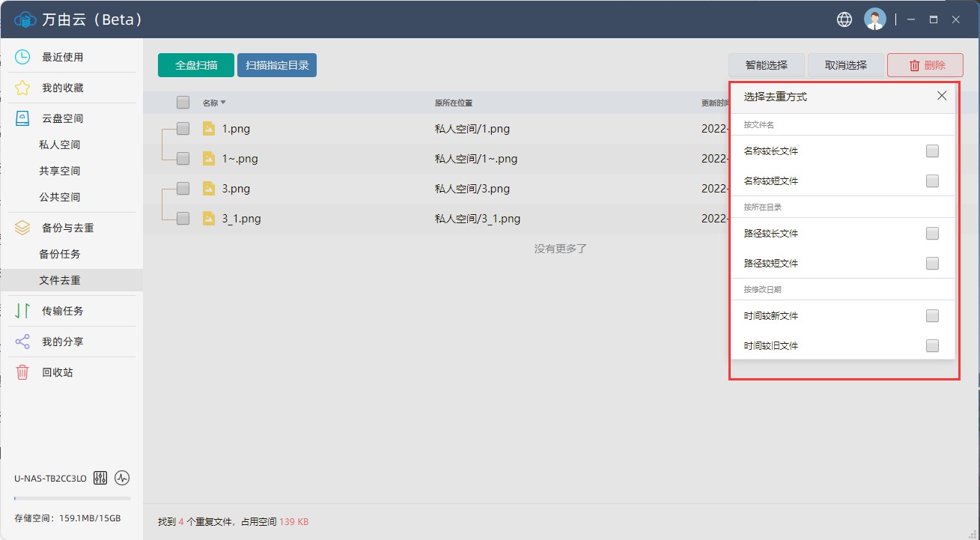Viewport: 980px width, 540px height.
Task: Click the 全盘扫描 button
Action: (x=196, y=65)
